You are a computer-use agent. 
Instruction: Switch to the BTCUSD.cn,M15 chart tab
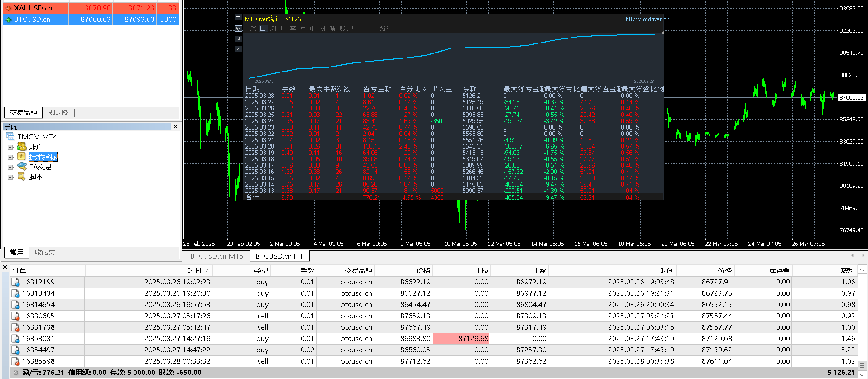click(216, 256)
